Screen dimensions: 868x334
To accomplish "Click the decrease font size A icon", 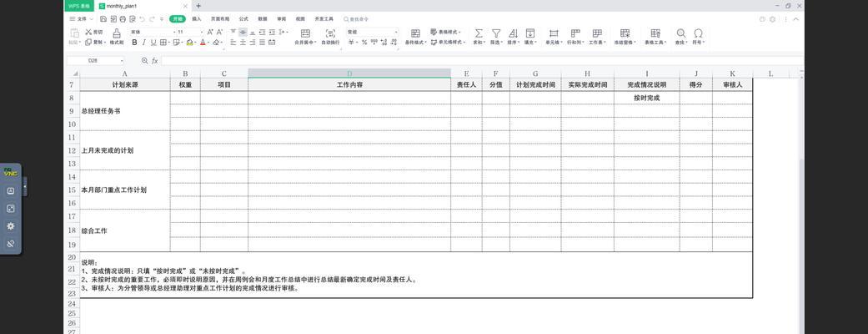I will click(220, 33).
